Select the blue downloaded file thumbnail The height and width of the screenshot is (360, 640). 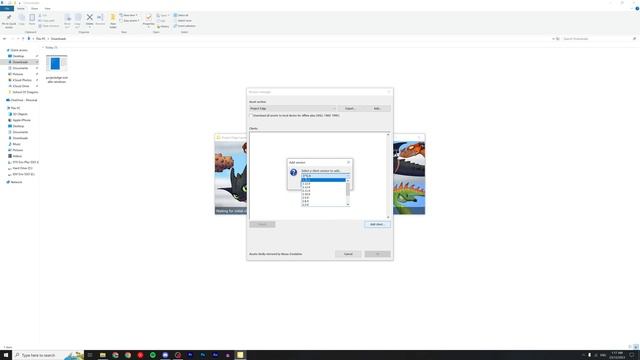(x=57, y=64)
